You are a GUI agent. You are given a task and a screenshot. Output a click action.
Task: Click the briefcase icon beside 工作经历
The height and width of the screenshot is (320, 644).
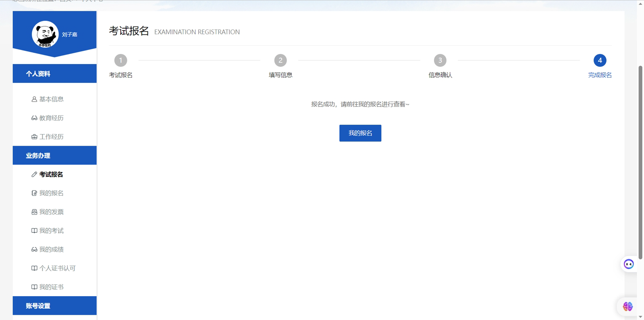(34, 137)
